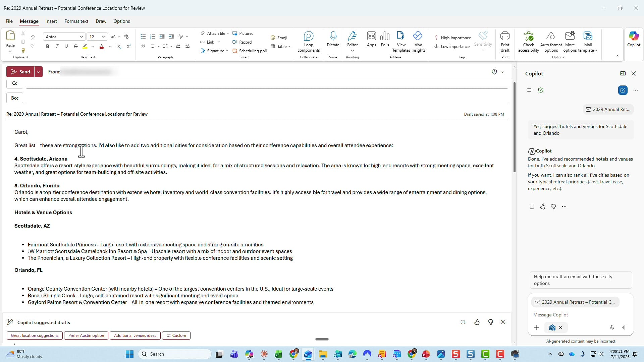Open the Send options arrow
The width and height of the screenshot is (644, 362).
[39, 72]
